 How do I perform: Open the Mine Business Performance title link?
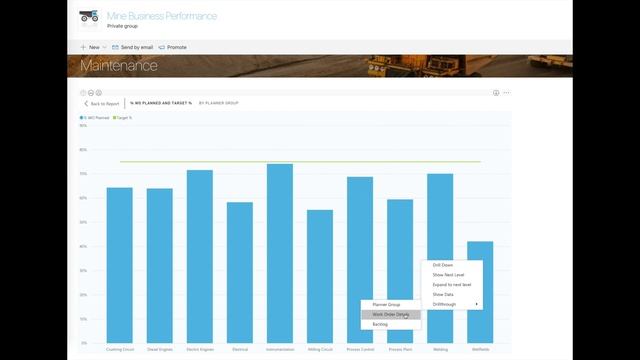(x=162, y=16)
